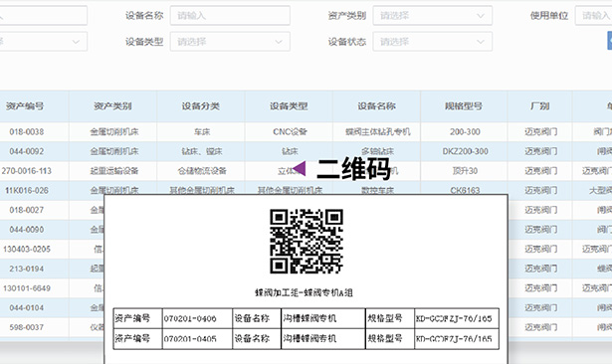Click the QR code image in the popup
The width and height of the screenshot is (612, 364).
point(306,241)
